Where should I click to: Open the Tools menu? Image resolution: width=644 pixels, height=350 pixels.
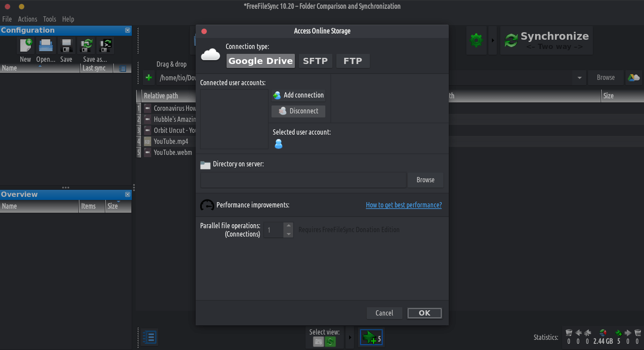(49, 19)
